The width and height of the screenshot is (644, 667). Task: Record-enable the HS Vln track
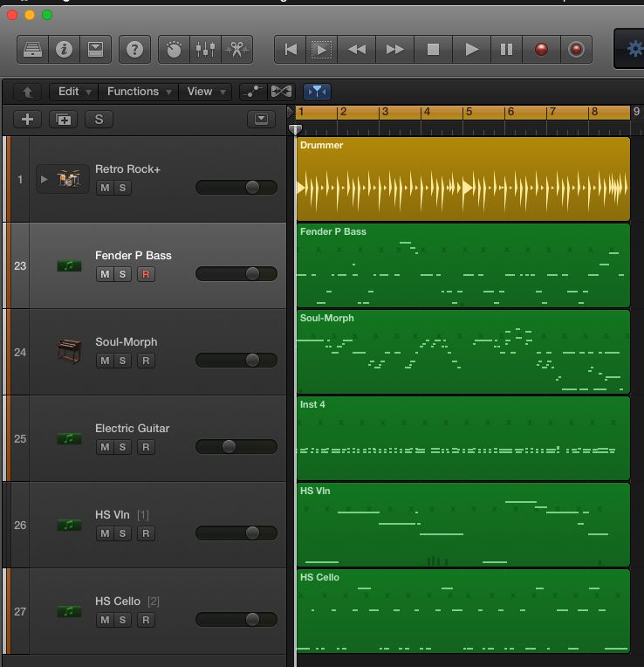coord(146,533)
